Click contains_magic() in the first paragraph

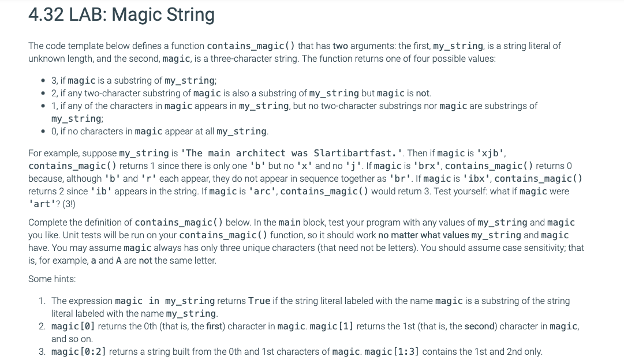tap(251, 46)
